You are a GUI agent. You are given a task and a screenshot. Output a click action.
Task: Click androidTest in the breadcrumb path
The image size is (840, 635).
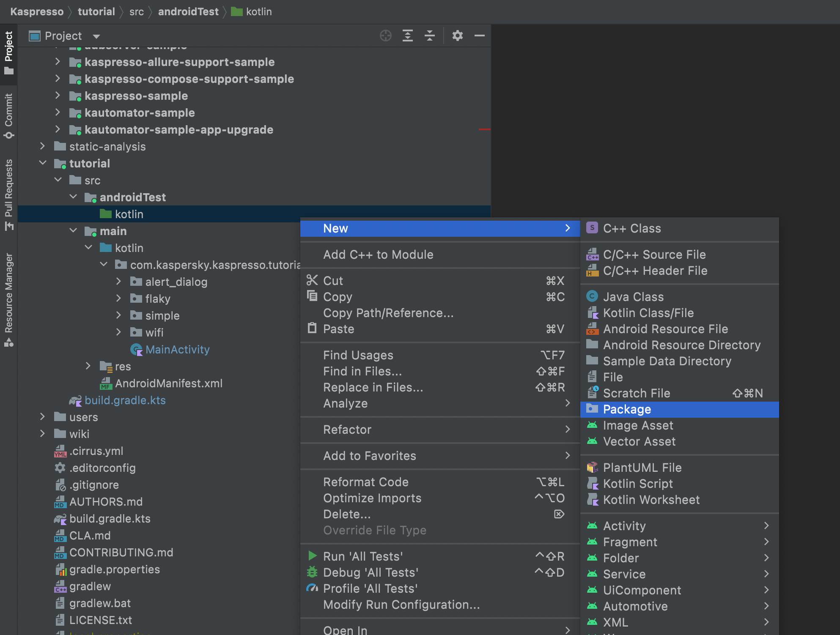[x=188, y=12]
